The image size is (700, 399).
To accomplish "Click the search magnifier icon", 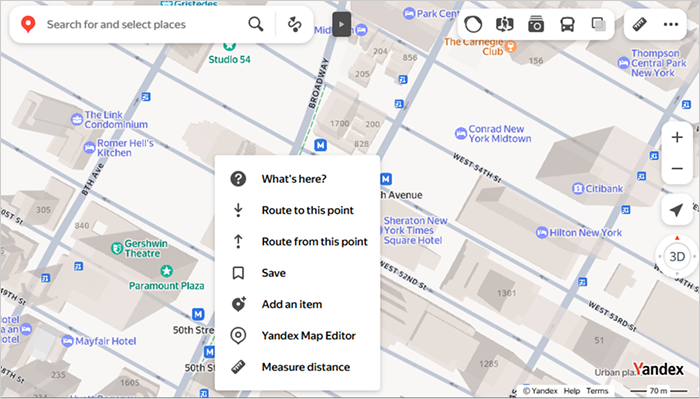I will [256, 24].
